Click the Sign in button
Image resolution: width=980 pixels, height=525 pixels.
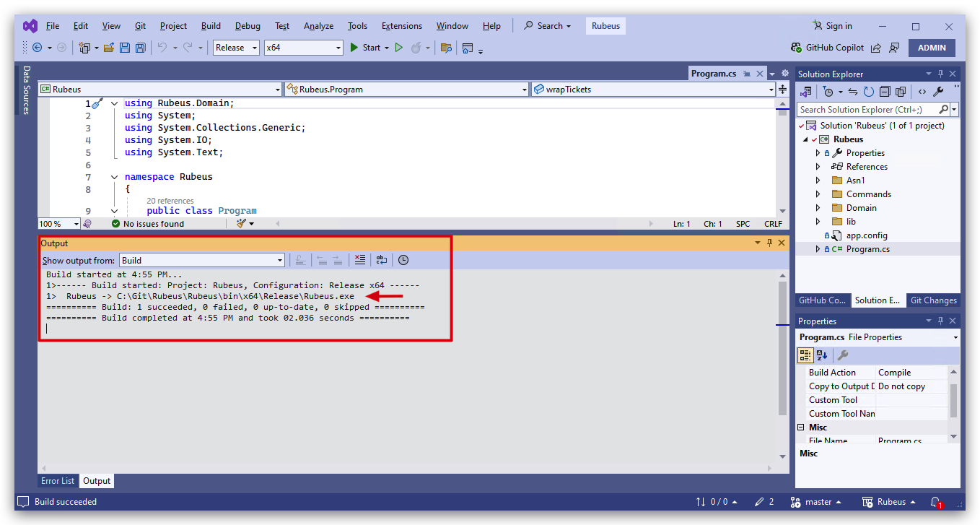tap(832, 26)
